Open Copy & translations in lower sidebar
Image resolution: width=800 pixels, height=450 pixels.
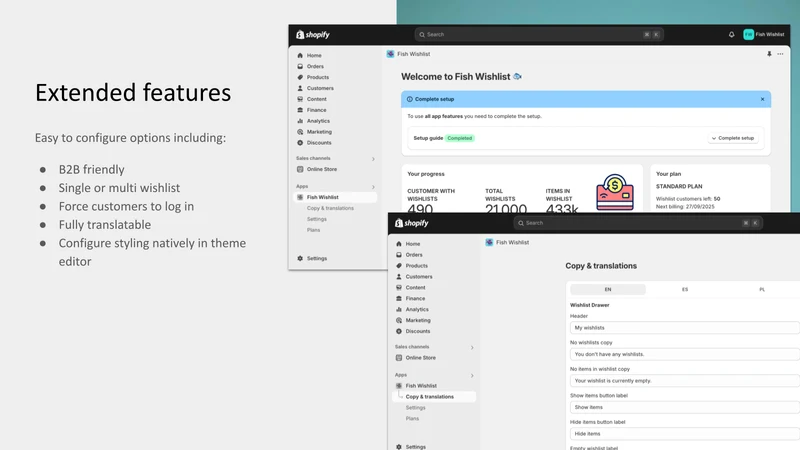434,396
